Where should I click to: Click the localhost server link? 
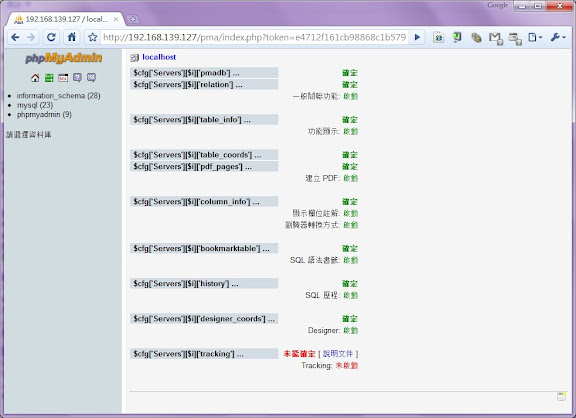(x=159, y=57)
